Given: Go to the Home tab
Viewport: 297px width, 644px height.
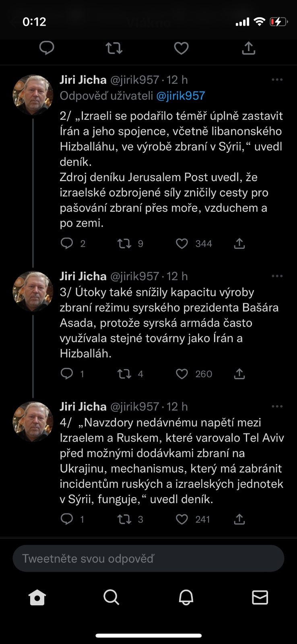Looking at the screenshot, I should coord(37,597).
